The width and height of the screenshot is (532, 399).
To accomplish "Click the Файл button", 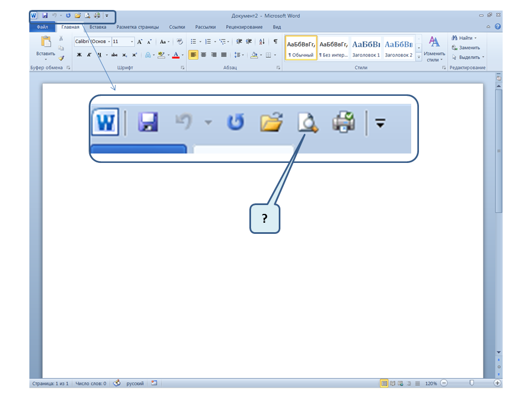I will 43,27.
